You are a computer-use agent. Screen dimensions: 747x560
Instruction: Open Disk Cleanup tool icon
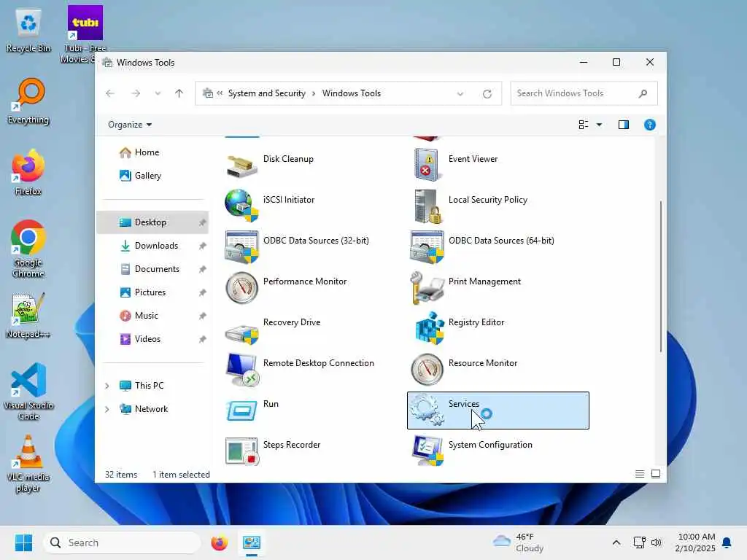tap(241, 166)
